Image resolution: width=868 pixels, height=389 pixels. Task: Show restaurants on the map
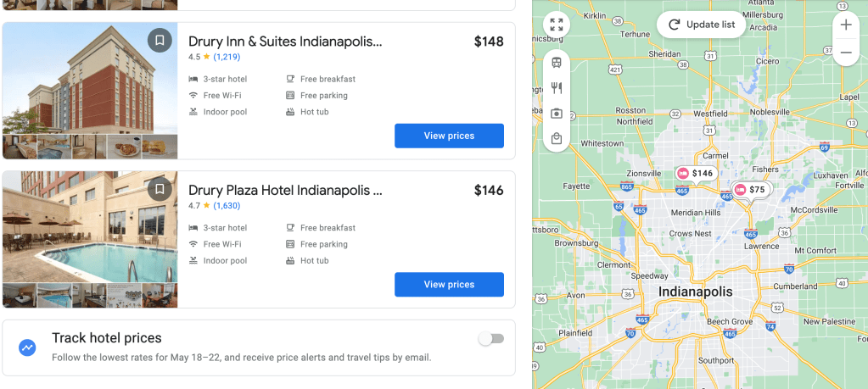coord(557,87)
